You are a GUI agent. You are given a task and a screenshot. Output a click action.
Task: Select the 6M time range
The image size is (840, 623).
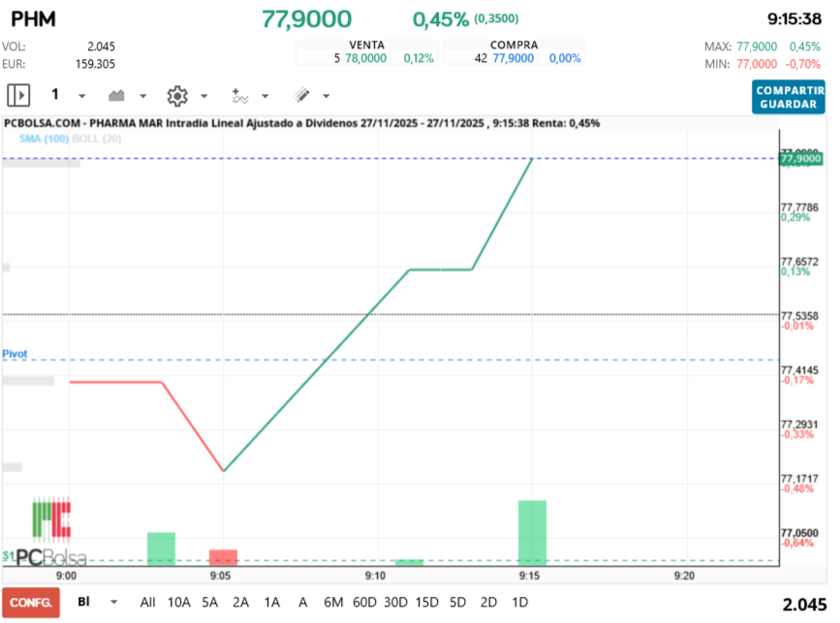click(332, 602)
